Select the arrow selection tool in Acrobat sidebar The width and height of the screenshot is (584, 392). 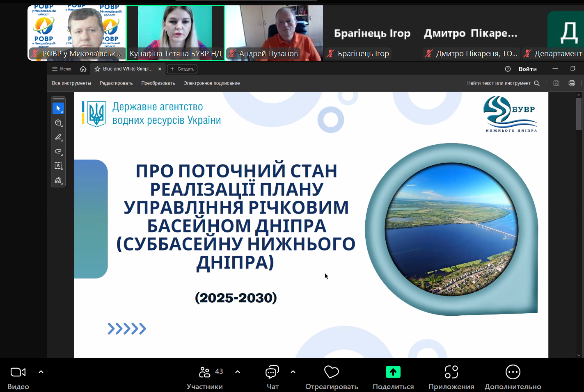(58, 108)
